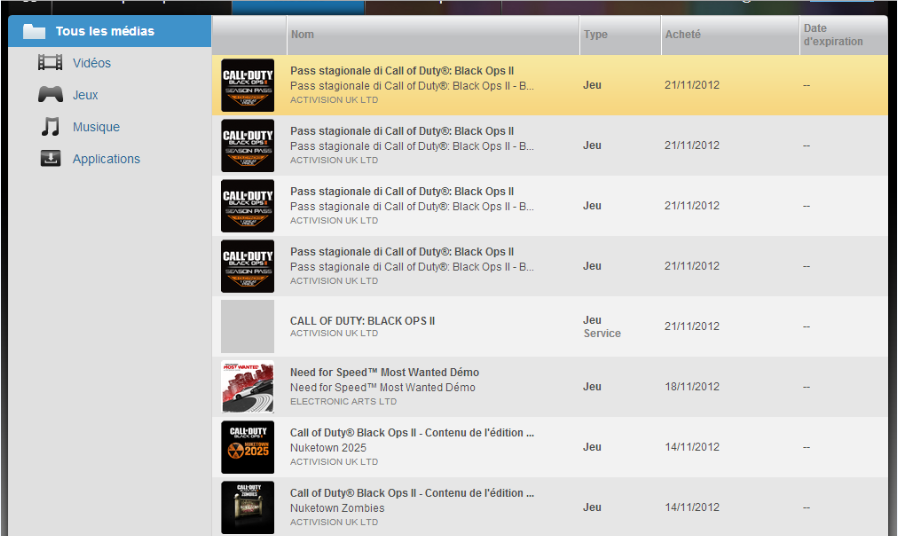Click the music note Musique icon
This screenshot has height=536, width=898.
coord(50,126)
